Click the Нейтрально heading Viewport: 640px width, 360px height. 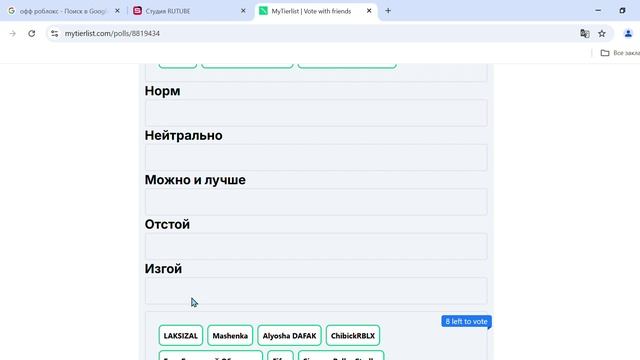[184, 136]
